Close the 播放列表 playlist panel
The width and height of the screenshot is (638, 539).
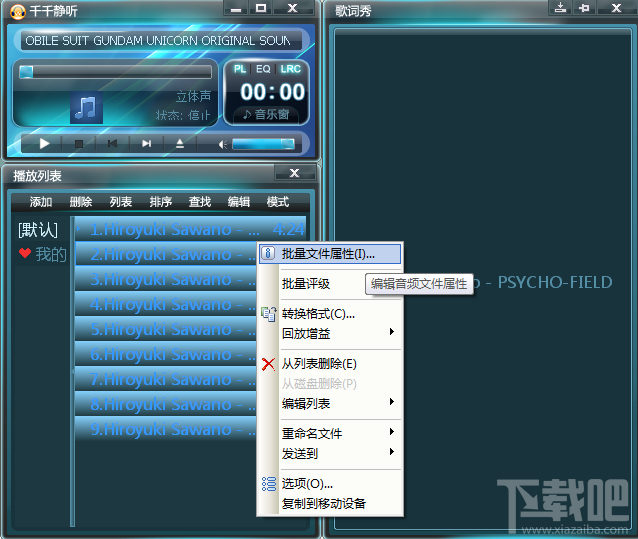click(295, 173)
